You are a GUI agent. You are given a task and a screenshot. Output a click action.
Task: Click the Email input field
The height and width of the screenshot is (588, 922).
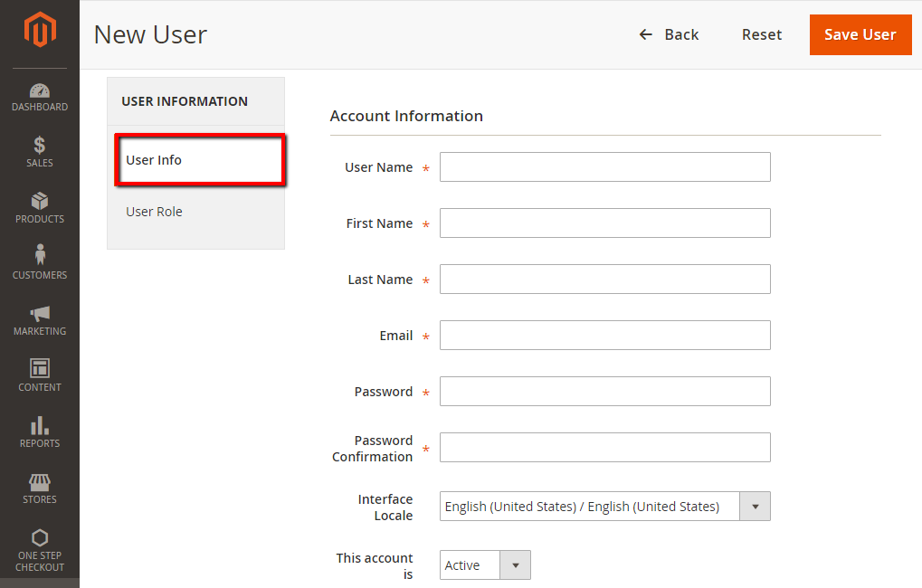[604, 335]
